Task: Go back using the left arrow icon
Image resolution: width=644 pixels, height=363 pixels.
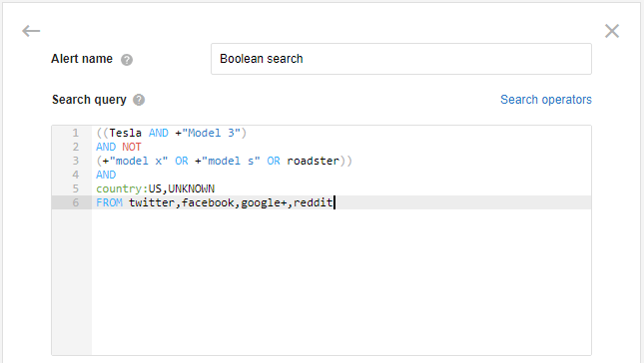Action: click(31, 31)
